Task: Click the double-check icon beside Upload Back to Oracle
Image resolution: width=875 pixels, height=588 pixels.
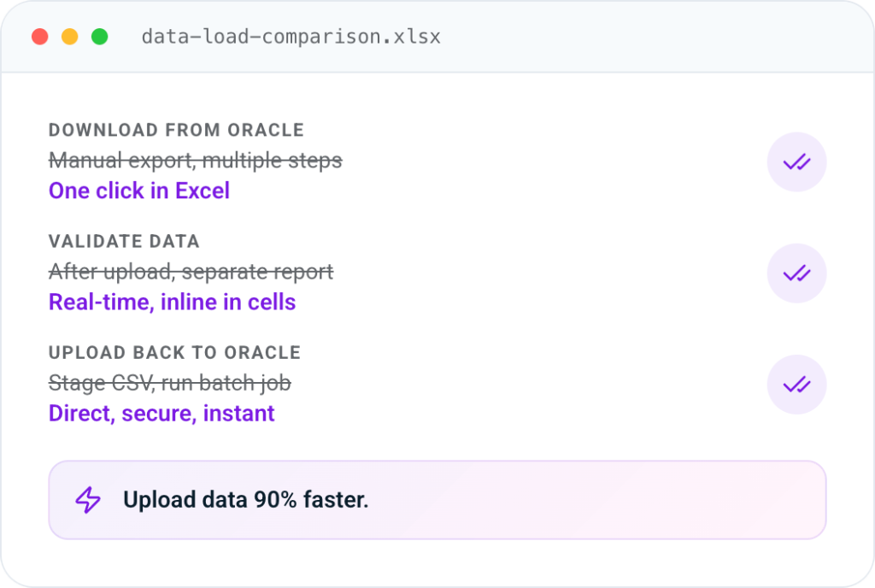Action: click(796, 385)
